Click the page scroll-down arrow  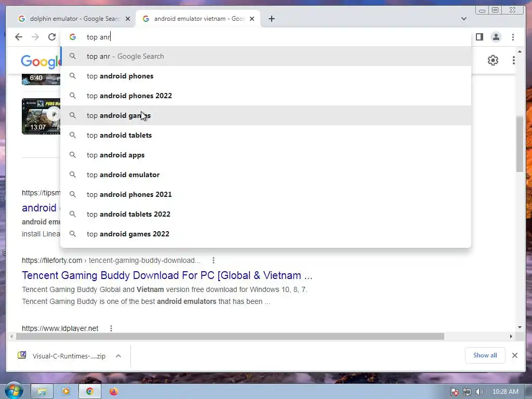pos(520,327)
